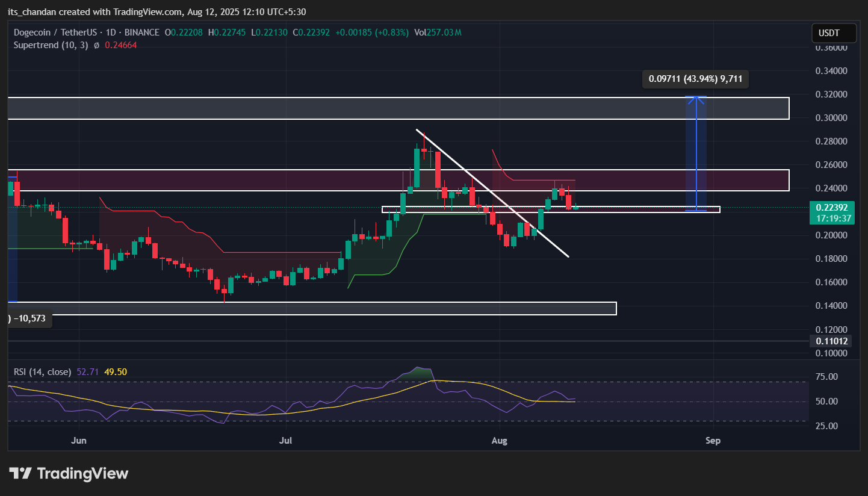The height and width of the screenshot is (496, 868).
Task: Select the blue price range measurement arrow
Action: pos(696,154)
